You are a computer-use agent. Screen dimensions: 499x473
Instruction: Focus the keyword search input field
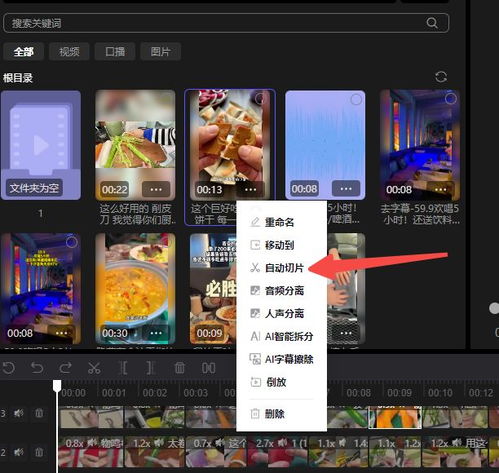point(226,23)
